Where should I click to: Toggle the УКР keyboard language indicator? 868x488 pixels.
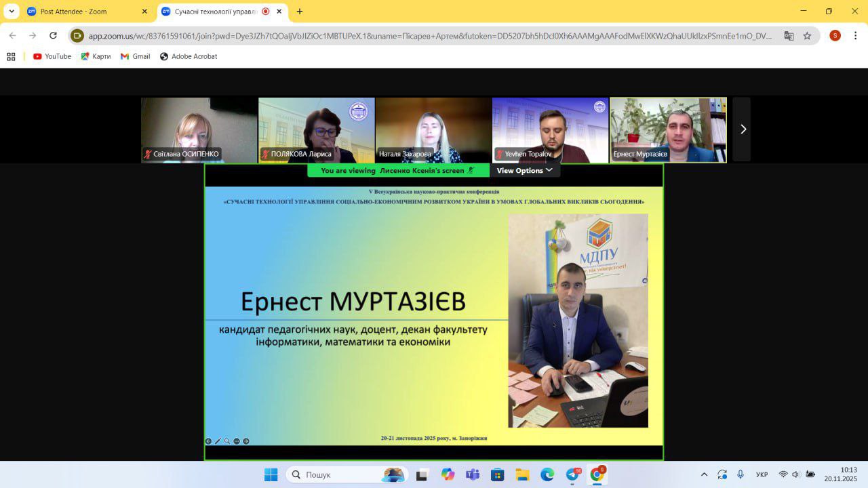pyautogui.click(x=762, y=474)
